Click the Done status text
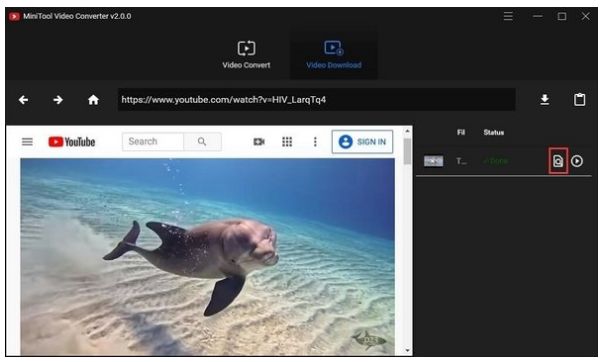Image resolution: width=606 pixels, height=362 pixels. [x=495, y=161]
